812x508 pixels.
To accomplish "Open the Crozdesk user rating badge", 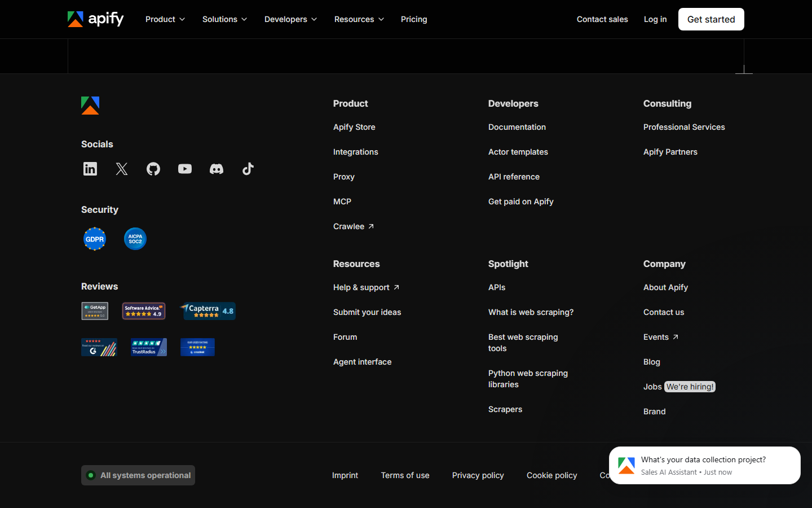I will [x=197, y=347].
